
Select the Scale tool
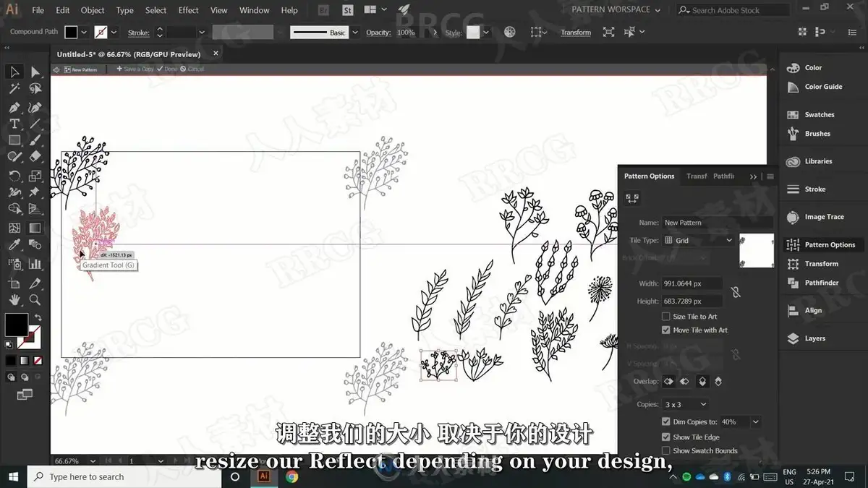pyautogui.click(x=35, y=176)
